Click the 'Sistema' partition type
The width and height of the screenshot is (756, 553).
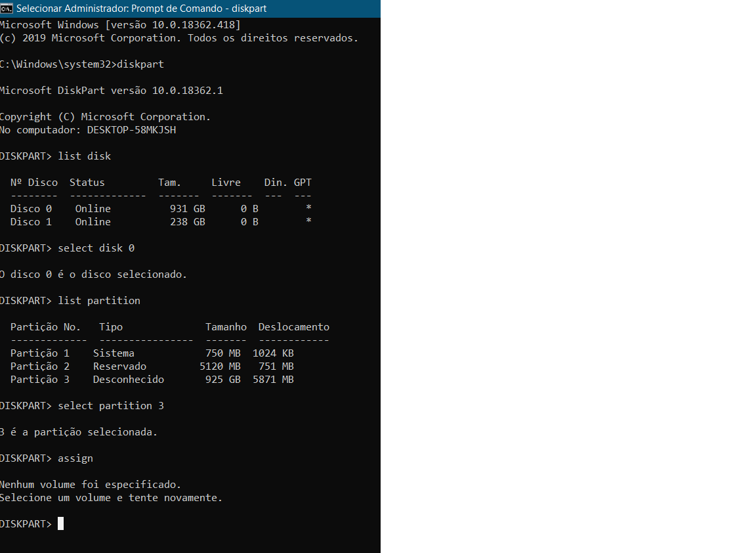[x=114, y=353]
